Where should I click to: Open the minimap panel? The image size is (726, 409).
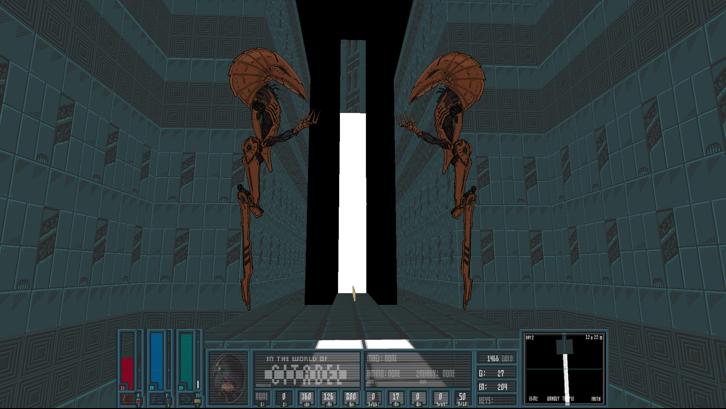(x=564, y=369)
